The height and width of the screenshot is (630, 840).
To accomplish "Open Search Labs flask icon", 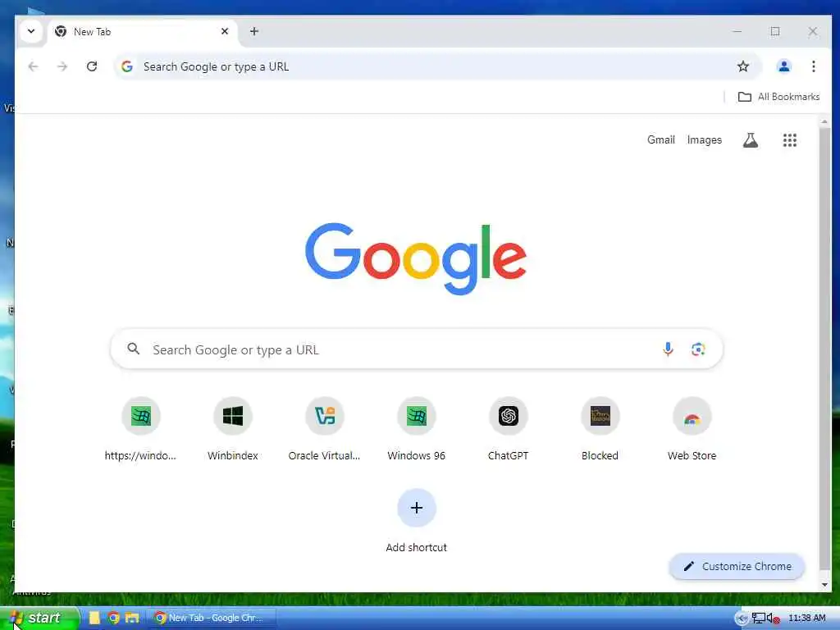I will (x=750, y=140).
